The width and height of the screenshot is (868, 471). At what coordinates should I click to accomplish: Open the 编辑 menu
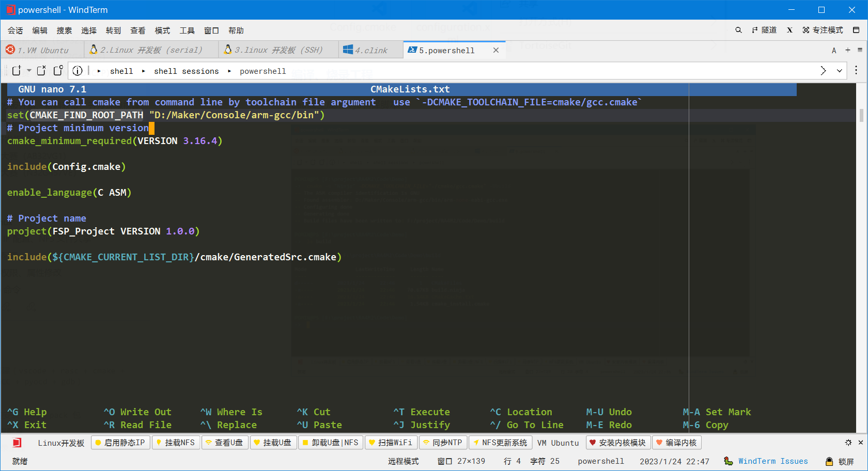40,30
